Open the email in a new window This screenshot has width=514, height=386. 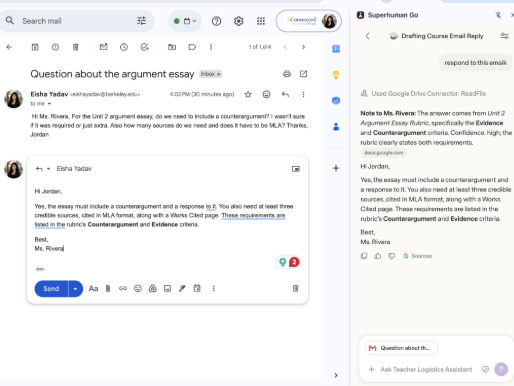[x=303, y=74]
